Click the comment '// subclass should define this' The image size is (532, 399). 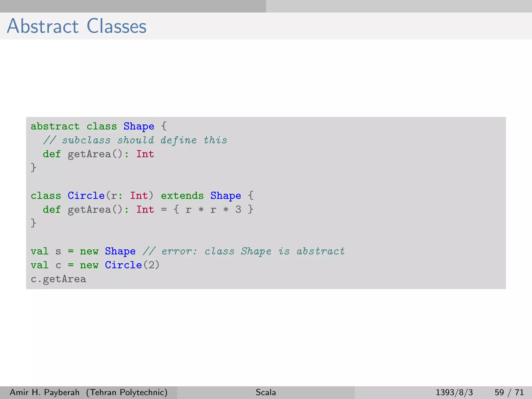[x=135, y=140]
